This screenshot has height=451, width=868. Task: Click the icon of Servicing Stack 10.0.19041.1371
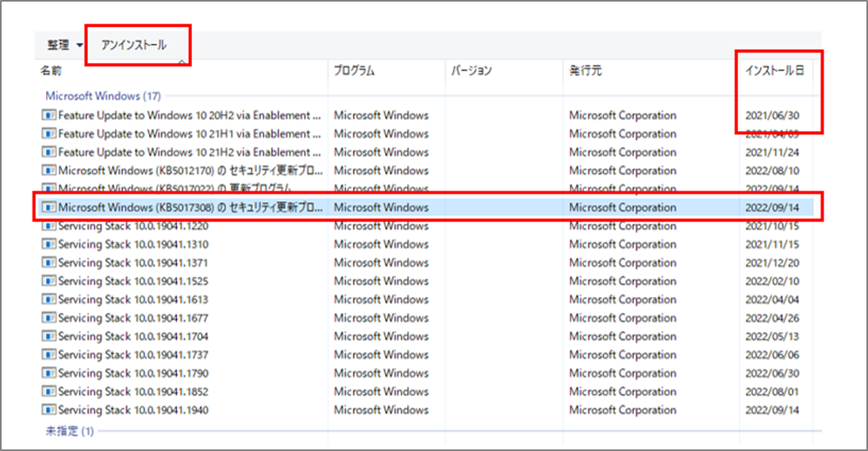coord(49,263)
